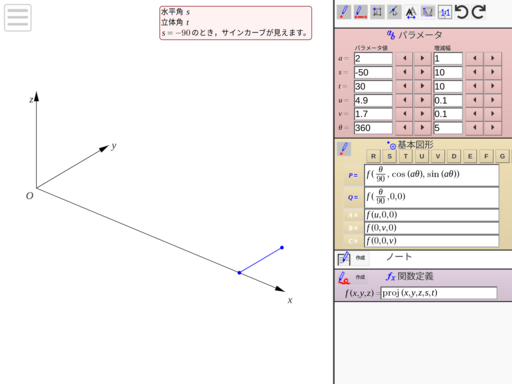Toggle the B point label button
Screen dimensions: 512x384
click(353, 228)
